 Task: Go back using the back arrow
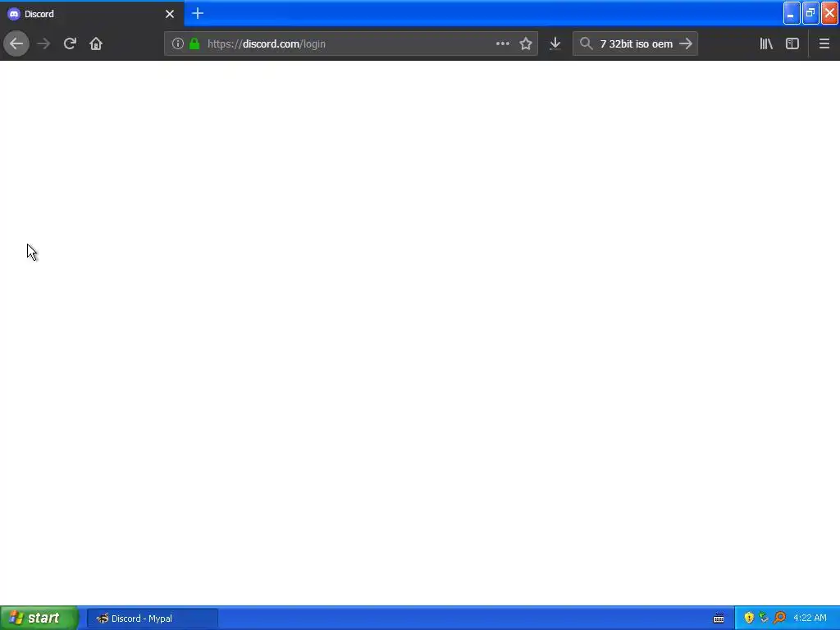tap(16, 43)
